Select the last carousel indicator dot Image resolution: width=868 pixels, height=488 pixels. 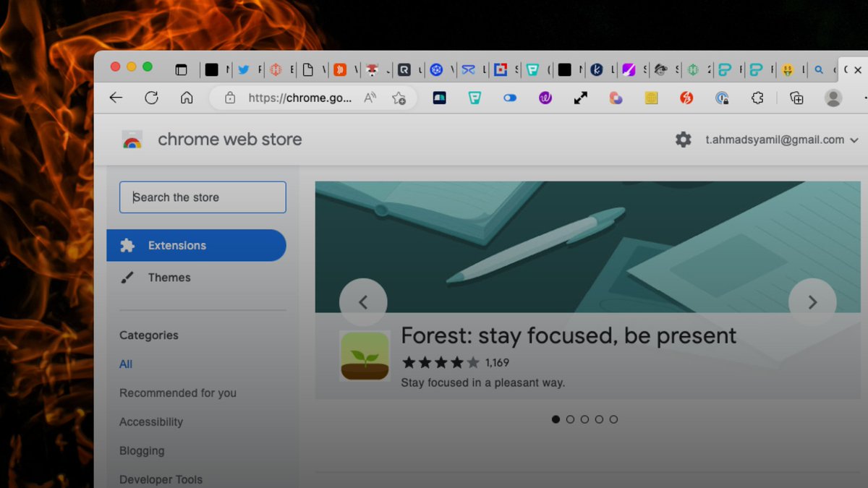613,419
